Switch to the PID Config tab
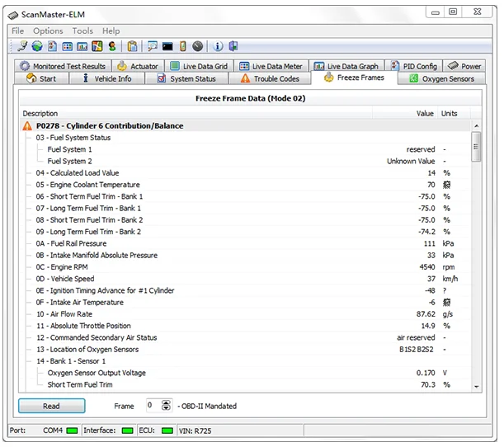504x447 pixels. 414,66
